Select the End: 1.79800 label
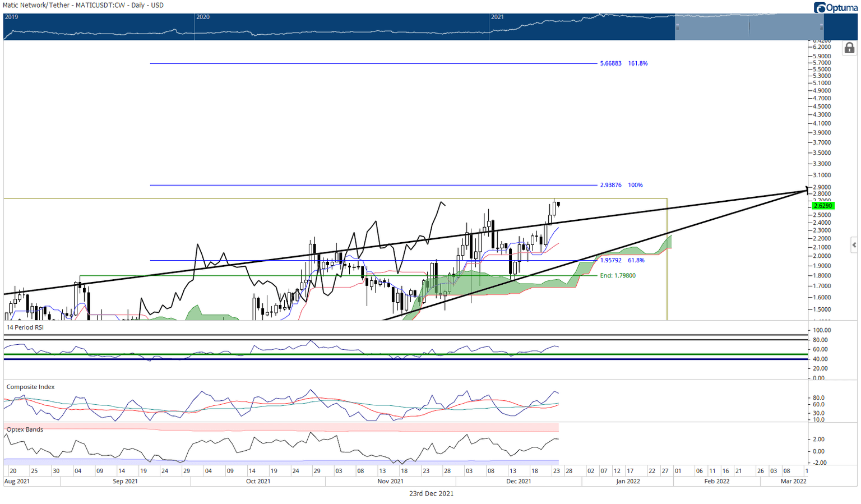861x504 pixels. click(x=618, y=276)
